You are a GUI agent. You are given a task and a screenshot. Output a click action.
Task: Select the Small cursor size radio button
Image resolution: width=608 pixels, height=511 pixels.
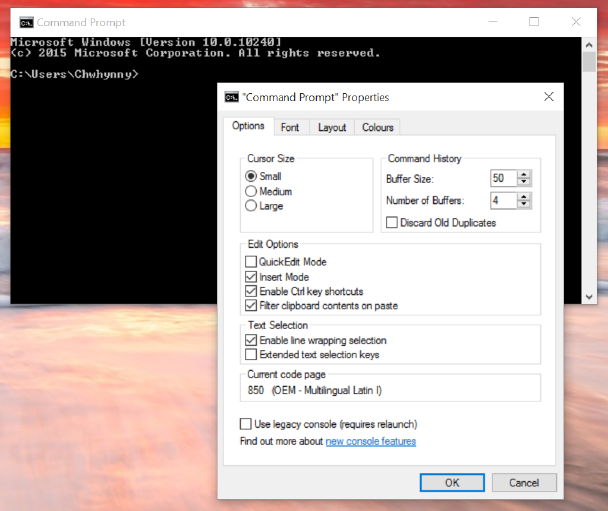click(251, 176)
